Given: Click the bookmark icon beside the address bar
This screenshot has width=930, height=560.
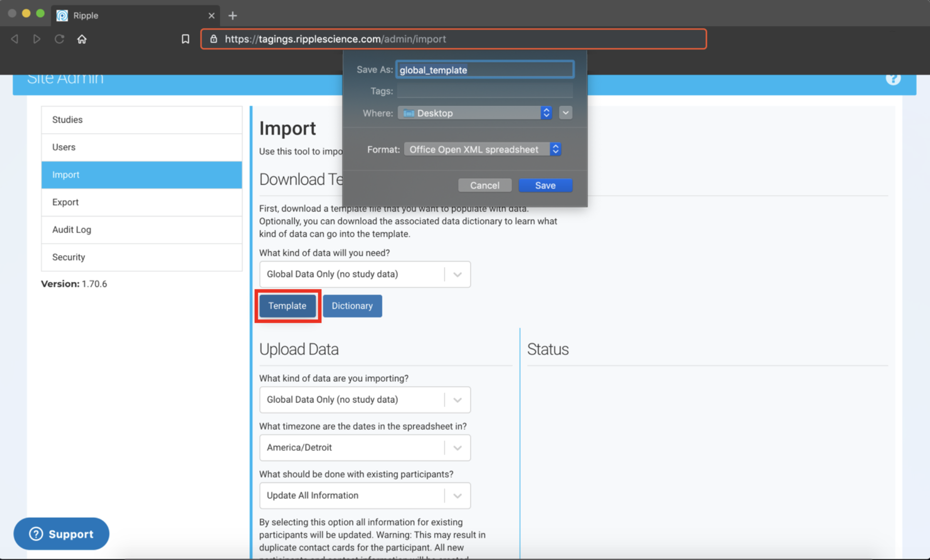Looking at the screenshot, I should (185, 39).
